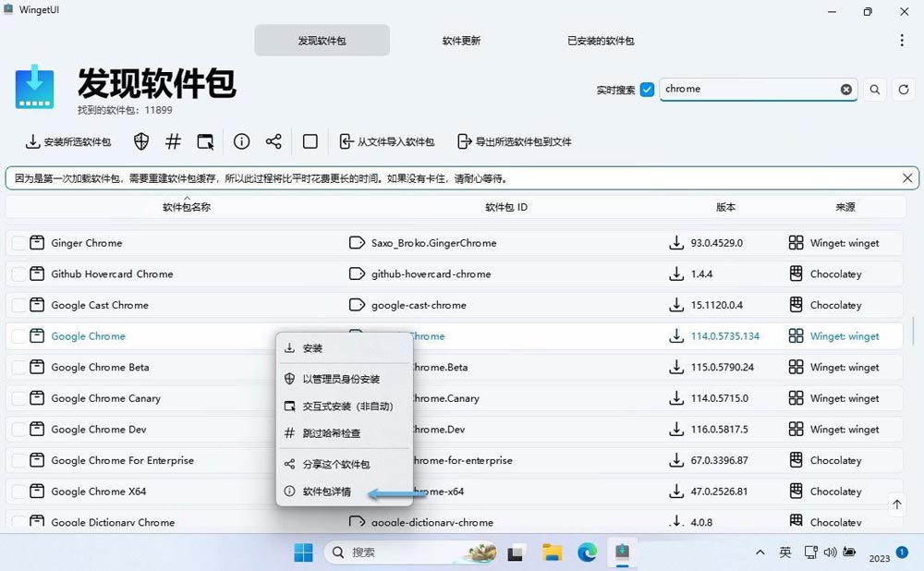This screenshot has width=924, height=571.
Task: Choose 以管理员身份安装 in the context menu
Action: (x=344, y=379)
